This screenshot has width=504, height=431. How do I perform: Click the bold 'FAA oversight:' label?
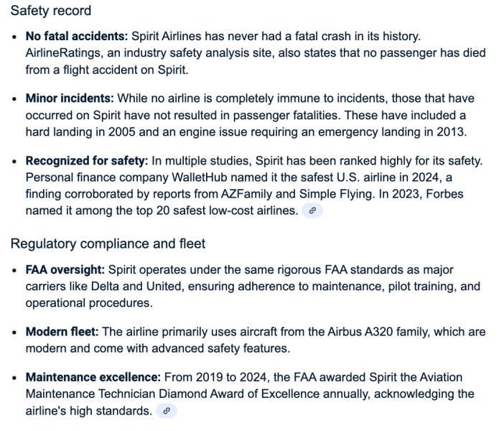[65, 269]
